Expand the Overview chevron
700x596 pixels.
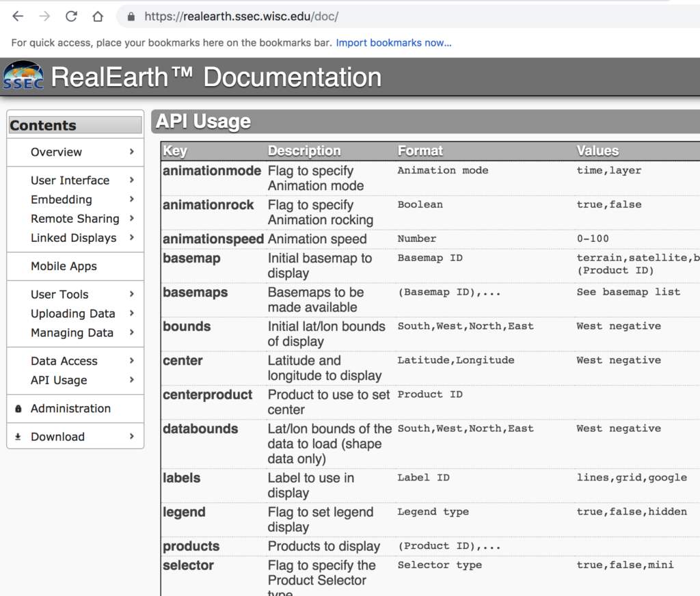coord(132,152)
